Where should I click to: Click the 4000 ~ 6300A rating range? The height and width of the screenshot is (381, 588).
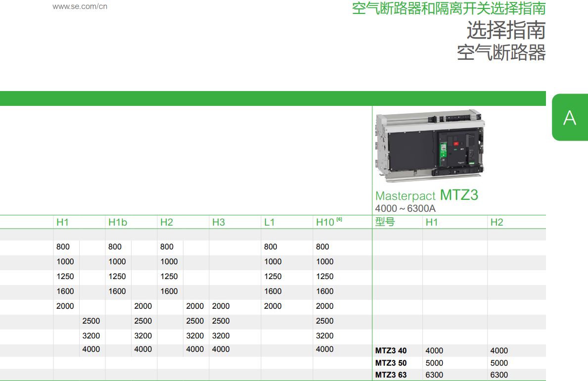(x=406, y=208)
